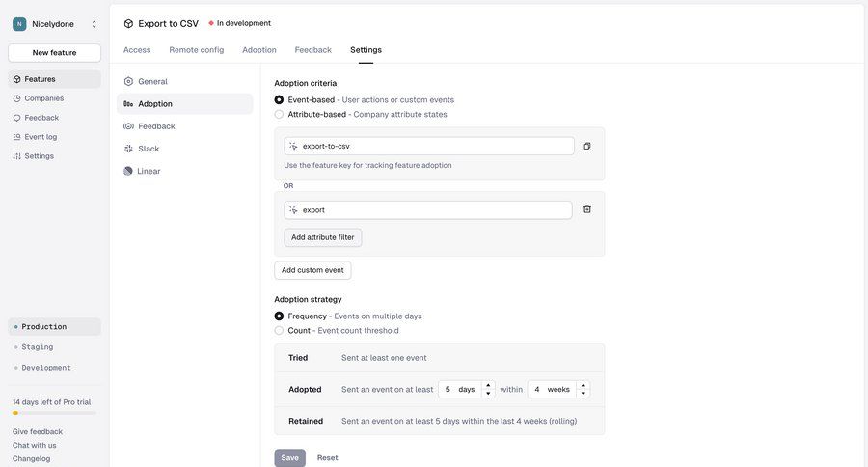Decrease the weeks stepper value
The image size is (868, 467).
pyautogui.click(x=583, y=394)
